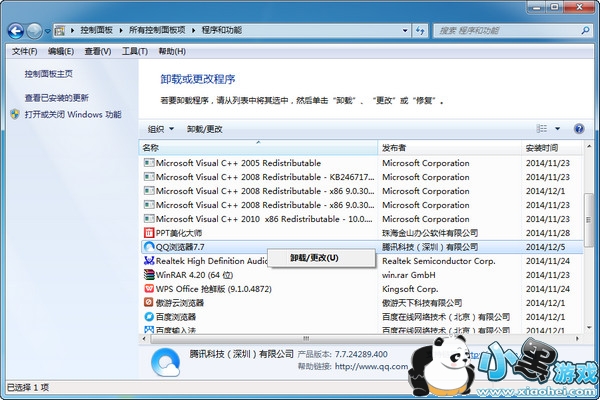Click the WinRAR 4.20 program icon
This screenshot has width=600, height=400.
(149, 275)
